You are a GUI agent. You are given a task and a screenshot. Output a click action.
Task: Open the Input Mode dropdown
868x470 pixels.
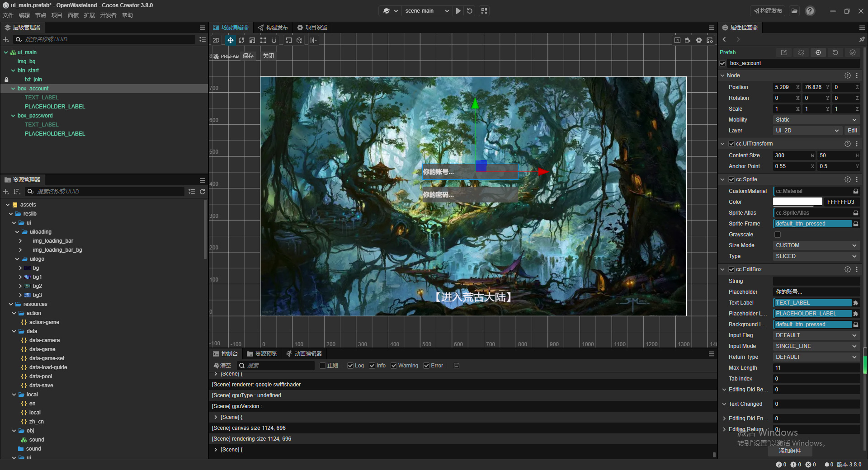[x=816, y=346]
